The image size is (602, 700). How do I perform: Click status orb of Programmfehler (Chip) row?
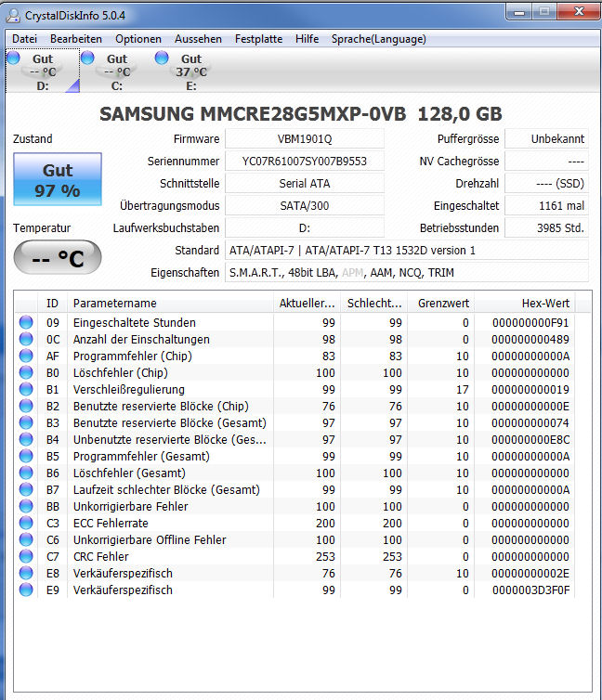[x=26, y=356]
